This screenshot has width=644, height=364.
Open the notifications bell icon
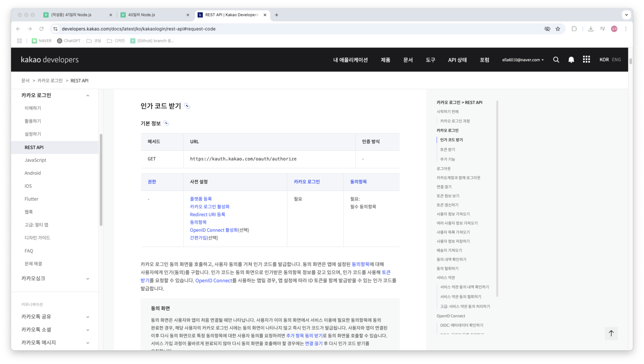click(571, 59)
